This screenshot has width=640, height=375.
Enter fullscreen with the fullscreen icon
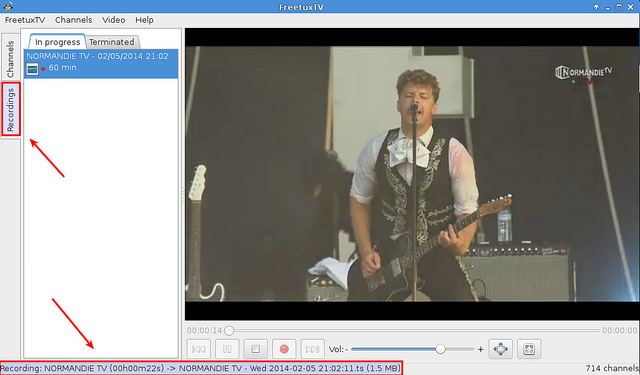pos(529,349)
